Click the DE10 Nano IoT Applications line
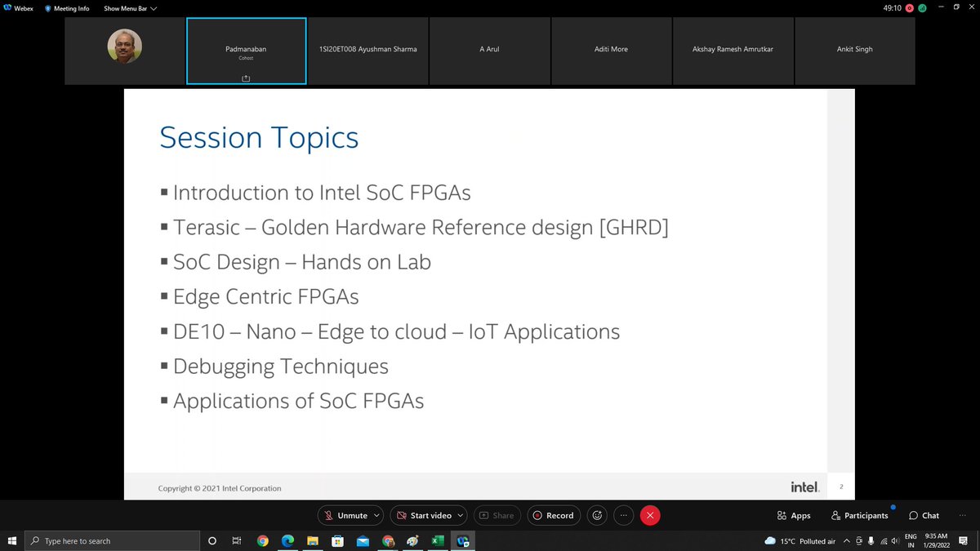This screenshot has height=551, width=980. pyautogui.click(x=396, y=331)
